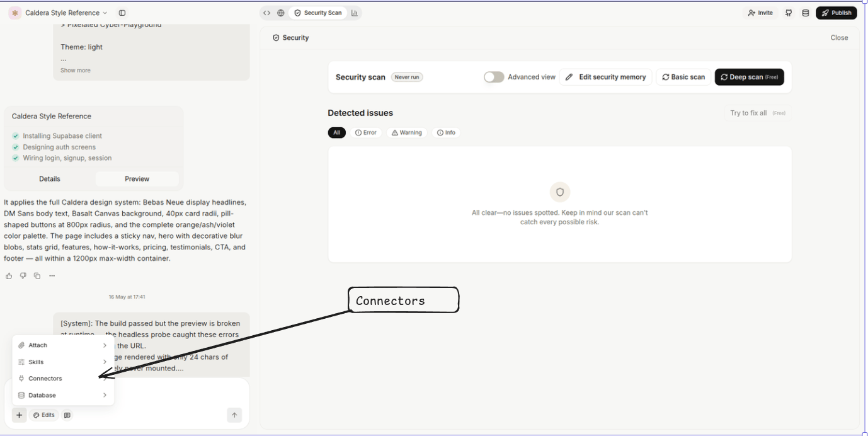Send the message with the up arrow
This screenshot has width=868, height=436.
(x=234, y=415)
